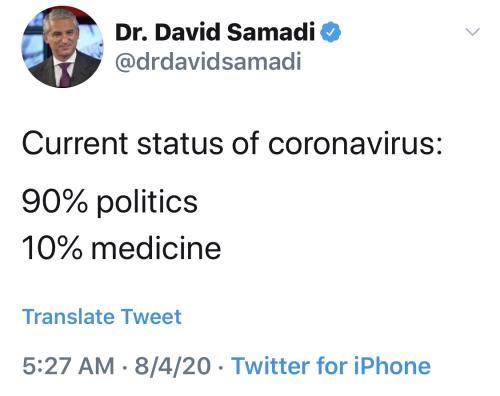Select the "Current status of coronavirus:" line
The height and width of the screenshot is (396, 500).
(x=232, y=144)
